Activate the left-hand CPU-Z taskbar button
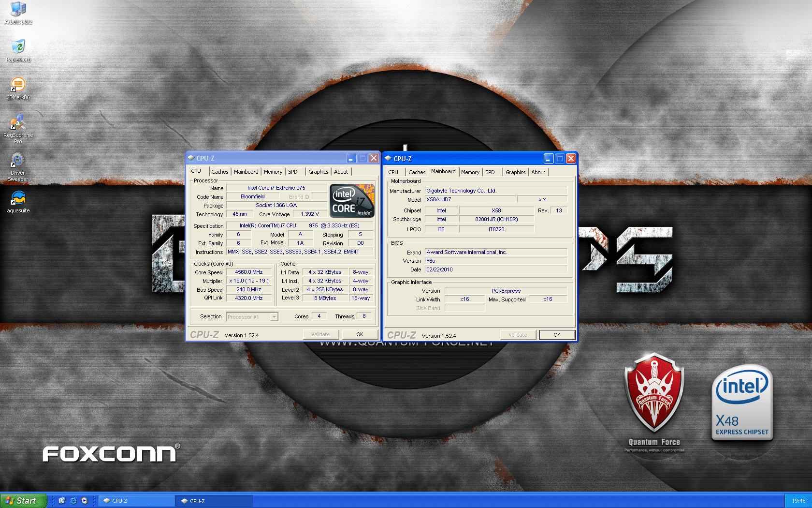Viewport: 812px width, 508px height. tap(137, 501)
